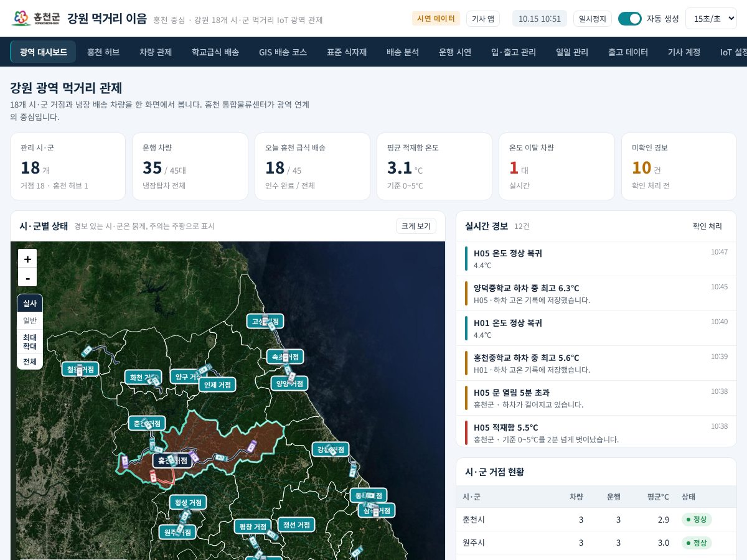Open the 기사 계정 tab
The width and height of the screenshot is (747, 560).
click(684, 52)
